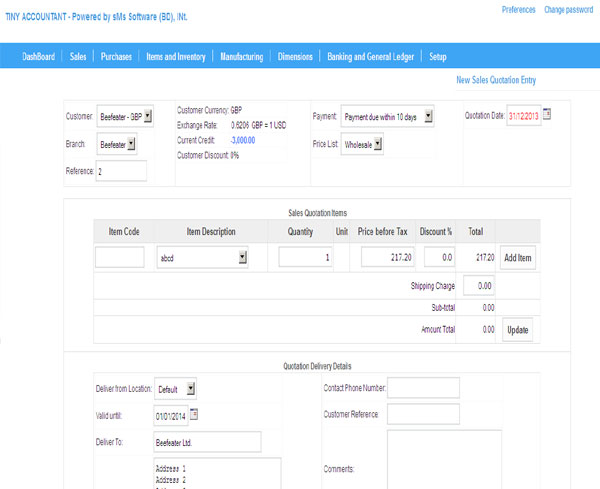This screenshot has height=489, width=600.
Task: Open the Valid until calendar picker icon
Action: (194, 414)
